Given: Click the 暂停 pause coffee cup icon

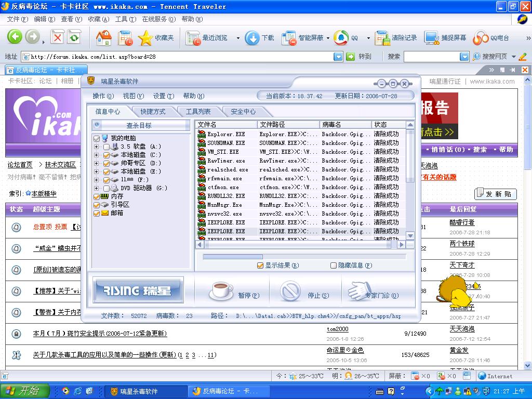Looking at the screenshot, I should (221, 291).
